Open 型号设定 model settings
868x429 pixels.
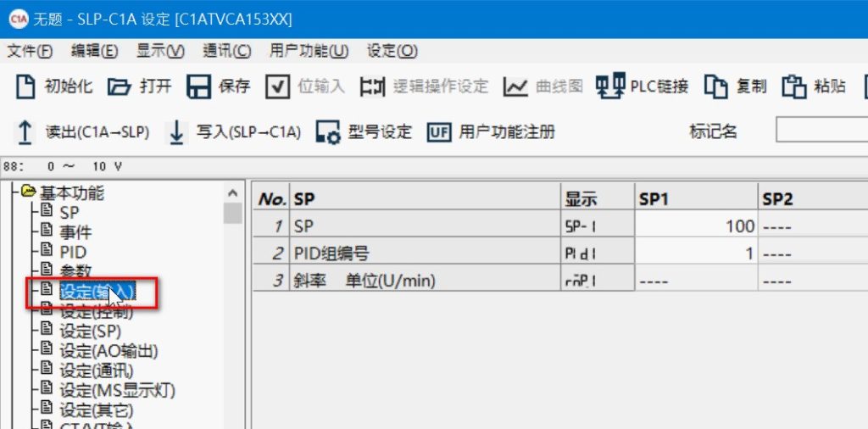(328, 132)
